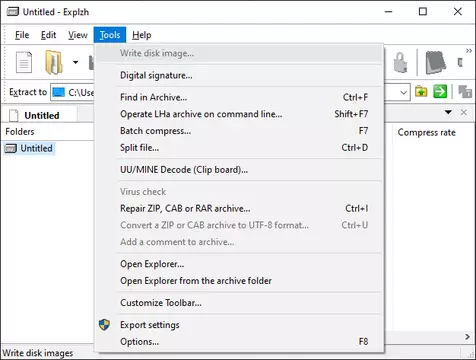Image resolution: width=476 pixels, height=360 pixels.
Task: Open the Help menu
Action: [x=141, y=35]
